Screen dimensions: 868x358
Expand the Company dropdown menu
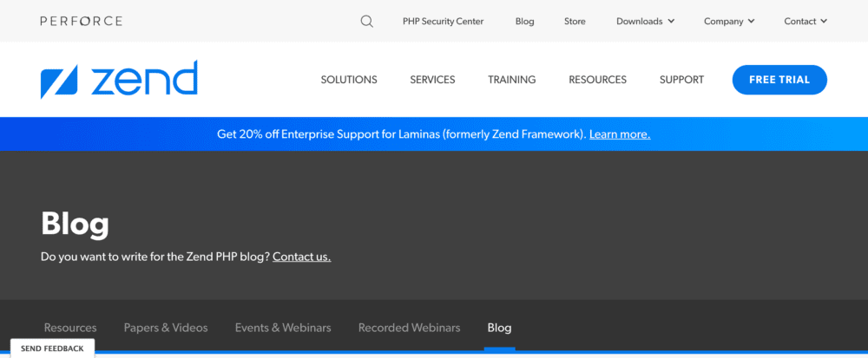[x=729, y=21]
